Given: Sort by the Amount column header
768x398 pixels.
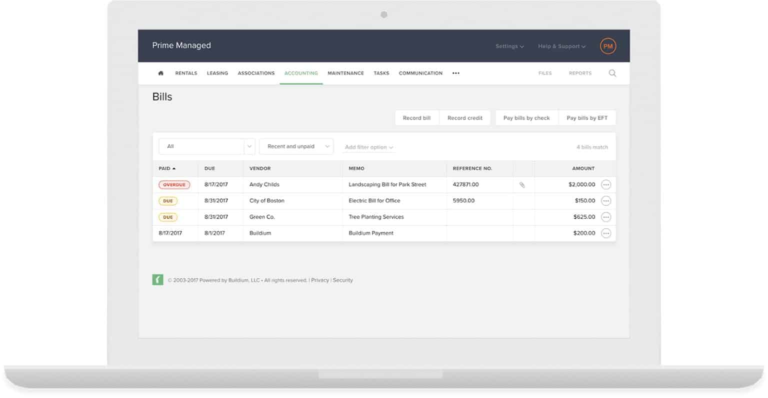Looking at the screenshot, I should (x=583, y=168).
